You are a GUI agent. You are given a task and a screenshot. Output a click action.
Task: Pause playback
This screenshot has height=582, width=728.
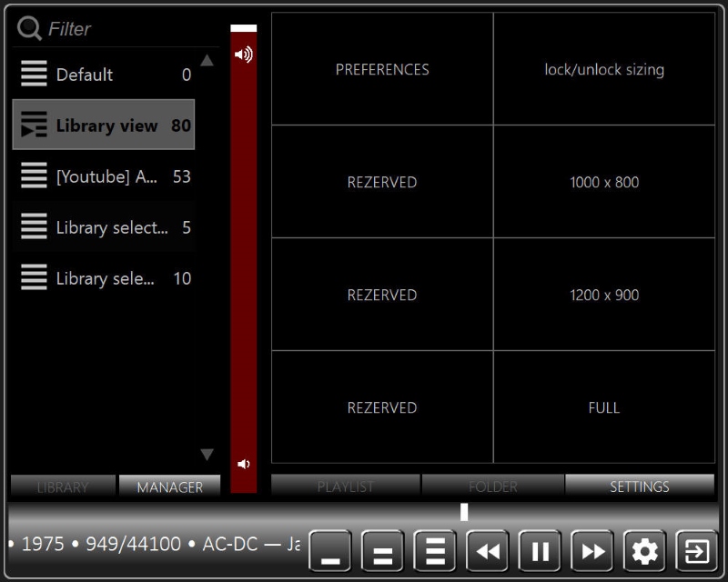point(540,551)
